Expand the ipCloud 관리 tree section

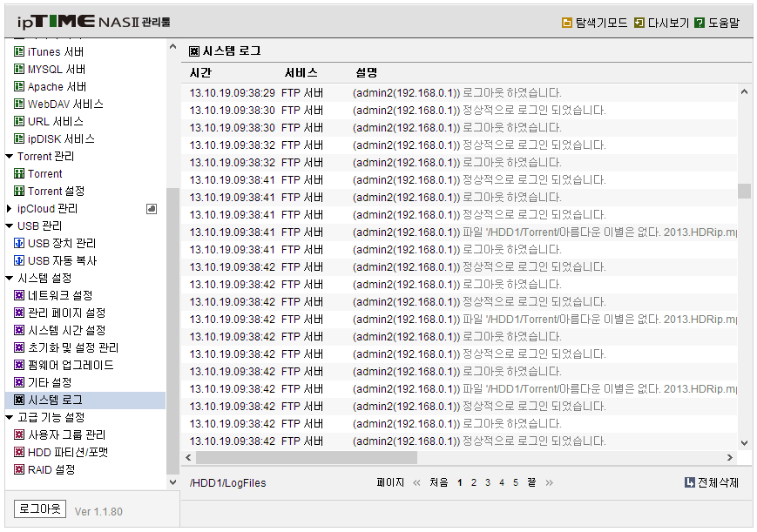click(x=10, y=209)
